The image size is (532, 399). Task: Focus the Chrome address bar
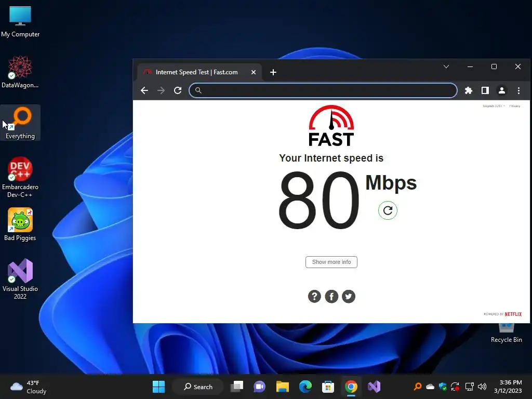pos(323,90)
